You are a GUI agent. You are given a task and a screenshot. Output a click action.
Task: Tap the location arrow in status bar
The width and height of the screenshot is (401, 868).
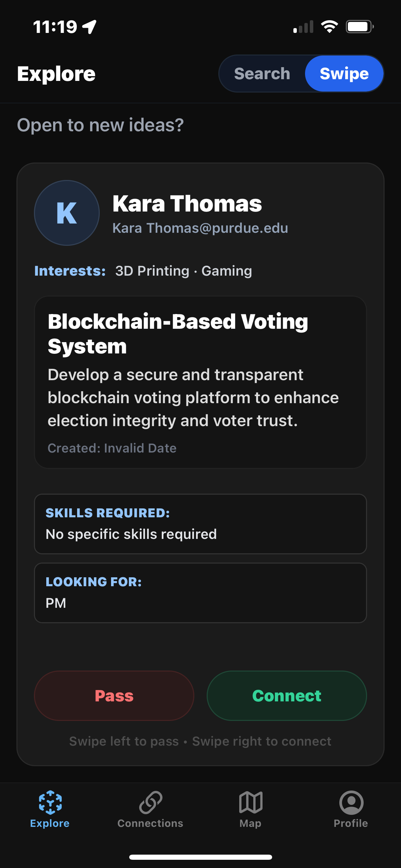coord(89,27)
